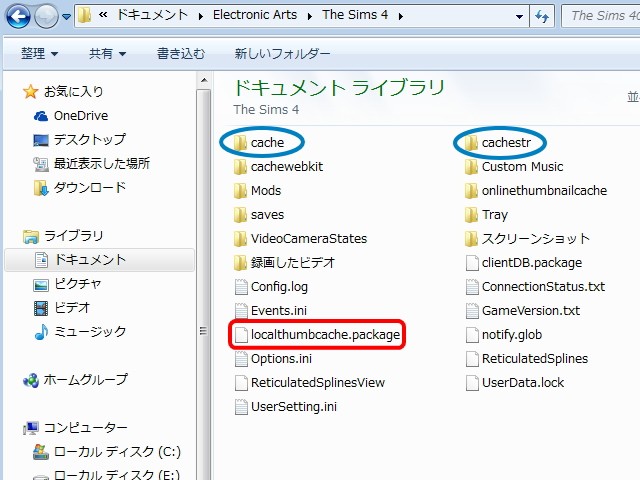Open address bar history dropdown

point(519,17)
